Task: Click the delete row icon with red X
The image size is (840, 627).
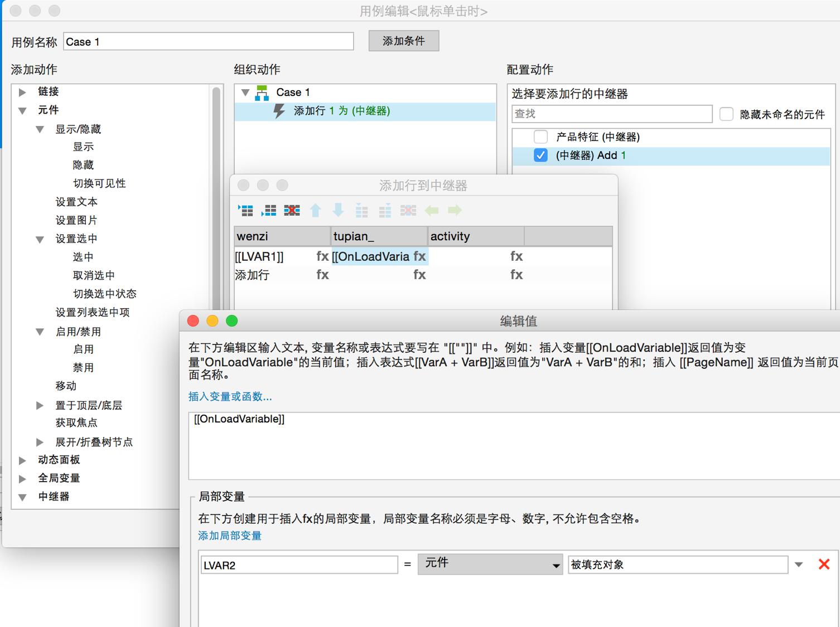Action: (x=292, y=210)
